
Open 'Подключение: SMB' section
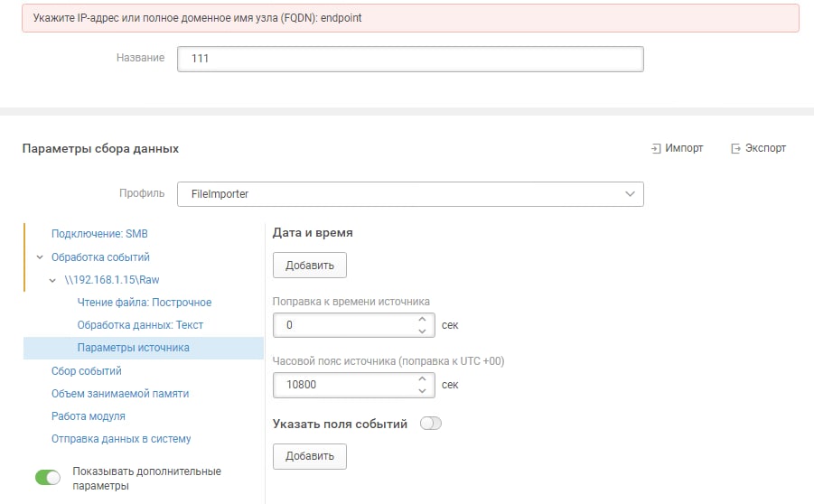[99, 234]
